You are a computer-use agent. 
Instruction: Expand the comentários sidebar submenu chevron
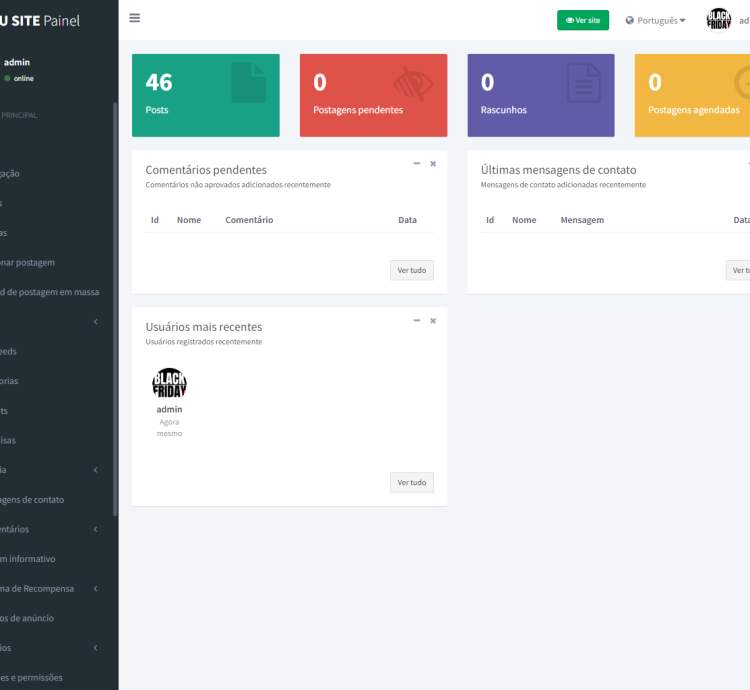pos(95,529)
